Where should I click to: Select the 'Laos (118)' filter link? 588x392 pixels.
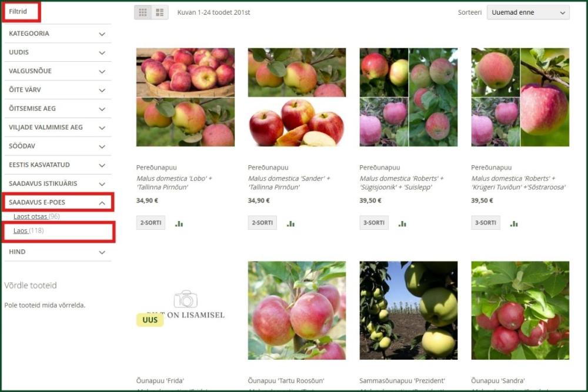tap(28, 230)
